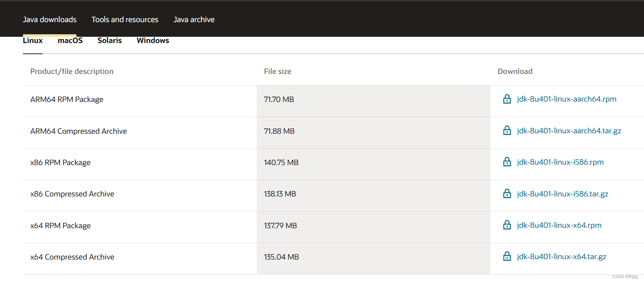Click the x64 RPM Package description
644x283 pixels.
tap(61, 226)
